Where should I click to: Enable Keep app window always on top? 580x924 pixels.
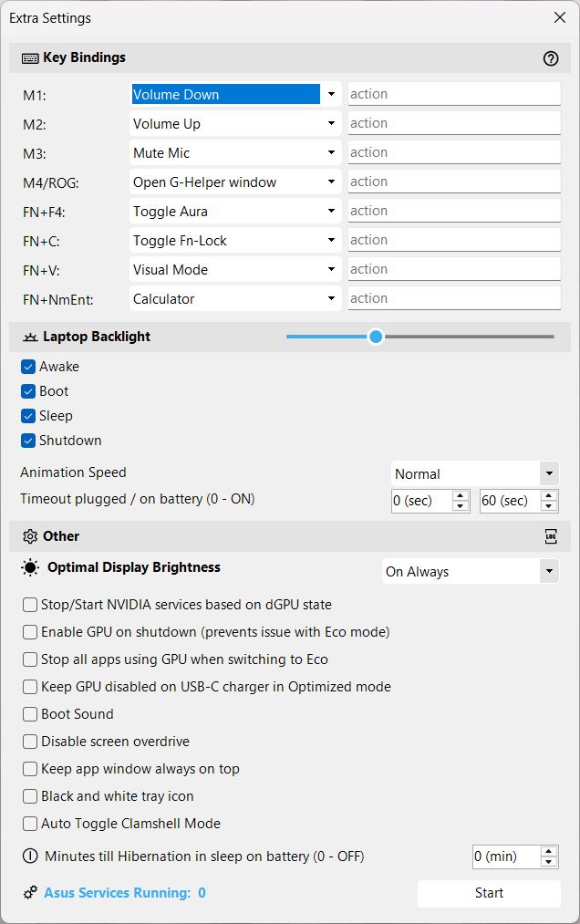click(30, 769)
